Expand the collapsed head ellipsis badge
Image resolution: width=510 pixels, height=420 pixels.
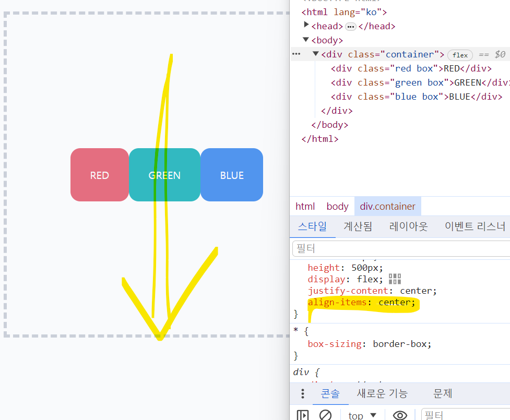[351, 27]
